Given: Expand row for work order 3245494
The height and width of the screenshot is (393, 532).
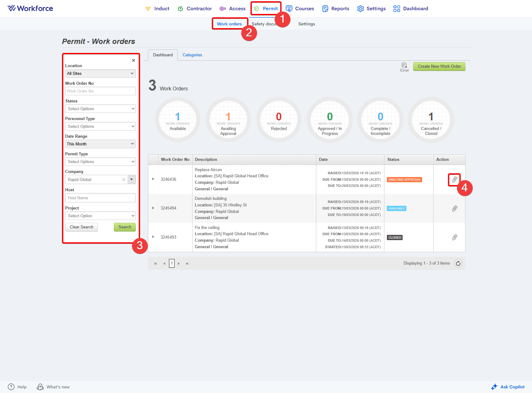Looking at the screenshot, I should point(153,208).
